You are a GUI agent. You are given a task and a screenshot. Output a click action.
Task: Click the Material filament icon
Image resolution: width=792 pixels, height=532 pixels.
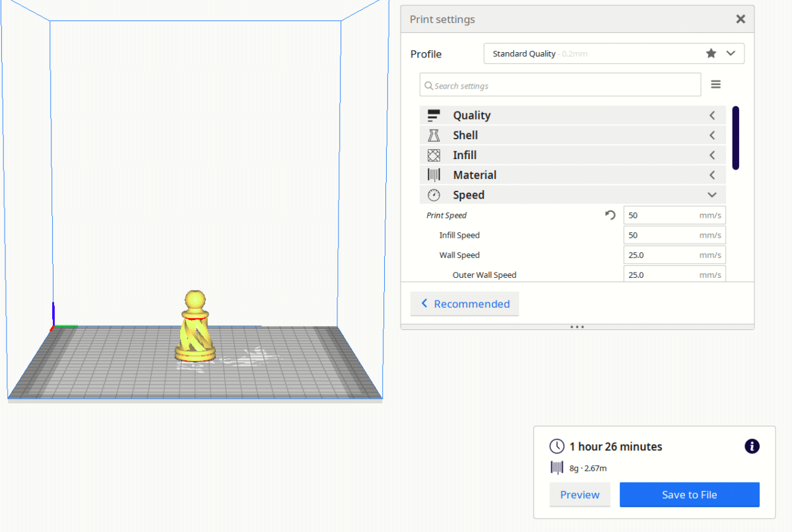(x=434, y=174)
